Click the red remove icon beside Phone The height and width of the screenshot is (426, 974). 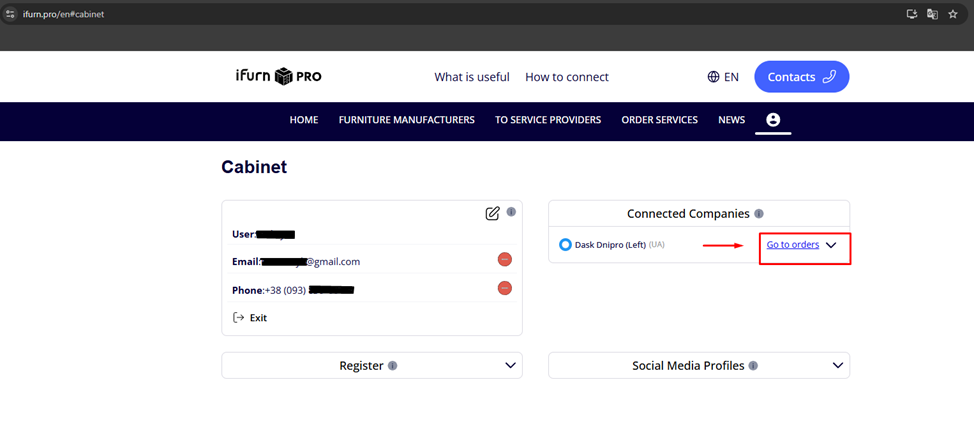505,288
